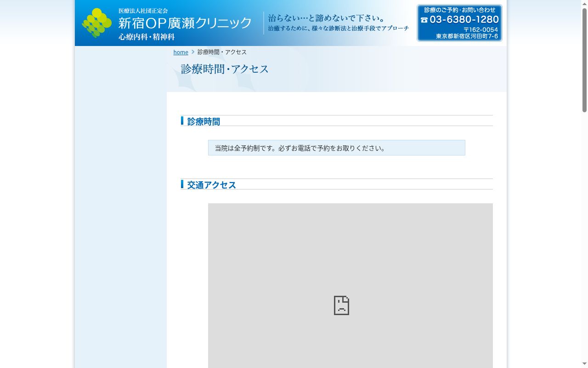Viewport: 588px width, 368px height.
Task: Select breadcrumb text 診療時間・アクセス
Action: coord(222,52)
